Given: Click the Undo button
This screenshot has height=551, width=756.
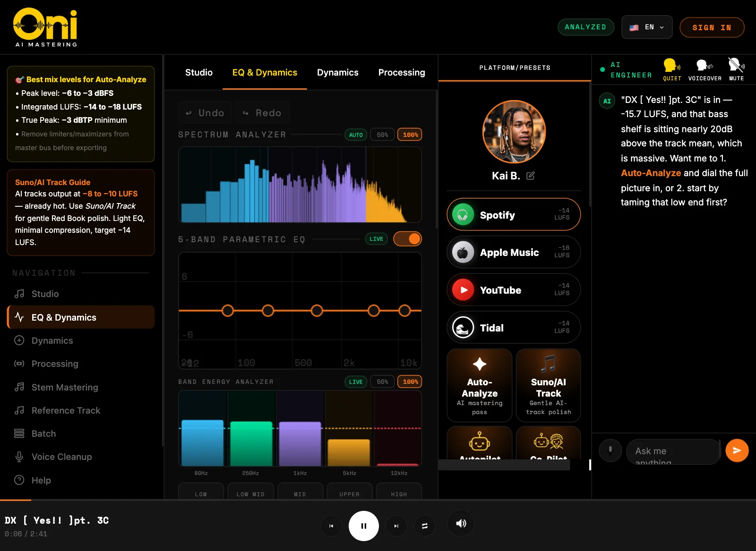Looking at the screenshot, I should (x=205, y=113).
